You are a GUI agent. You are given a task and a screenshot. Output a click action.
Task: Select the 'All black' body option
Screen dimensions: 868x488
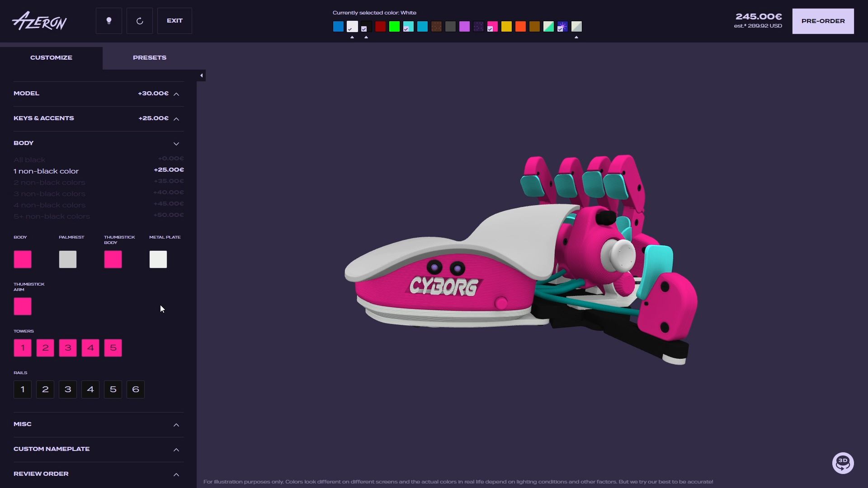[x=29, y=160]
